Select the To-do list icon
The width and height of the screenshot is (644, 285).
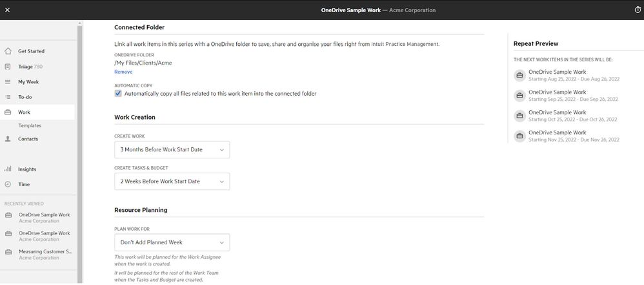(8, 97)
